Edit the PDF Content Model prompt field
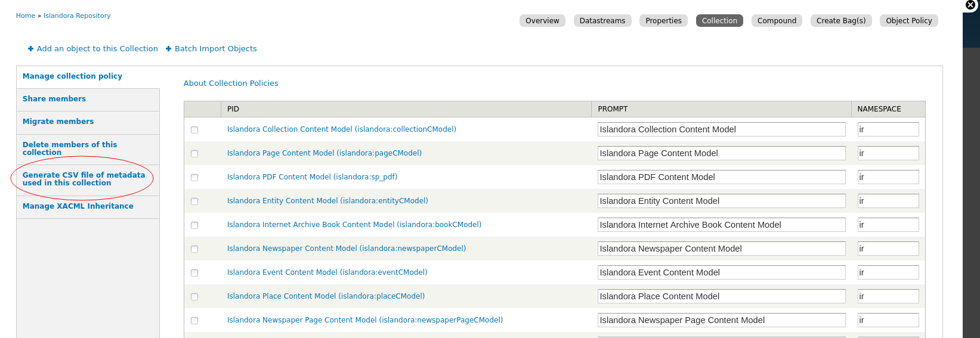 pos(722,177)
